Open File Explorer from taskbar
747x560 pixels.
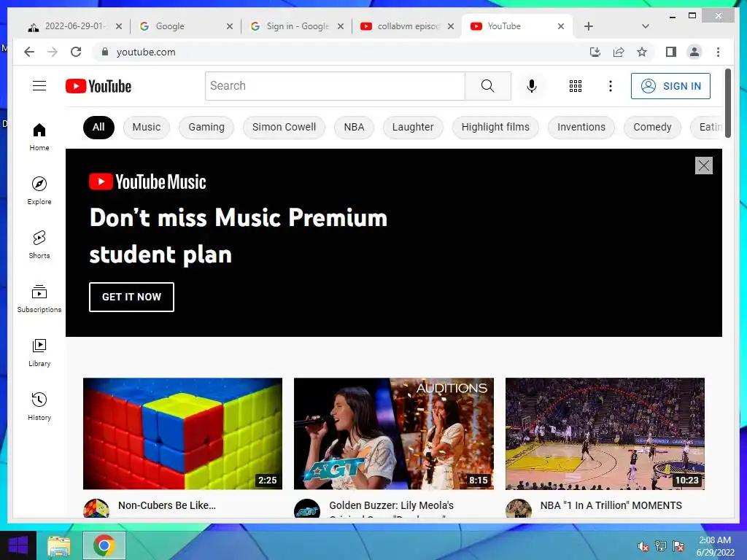(x=58, y=546)
